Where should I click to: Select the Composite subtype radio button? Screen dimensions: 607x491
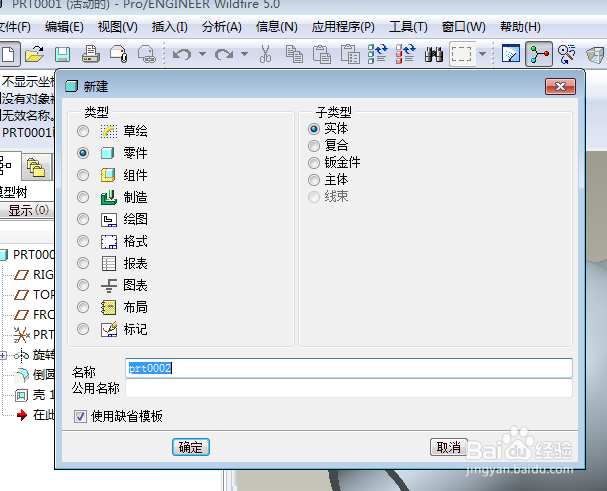coord(314,146)
